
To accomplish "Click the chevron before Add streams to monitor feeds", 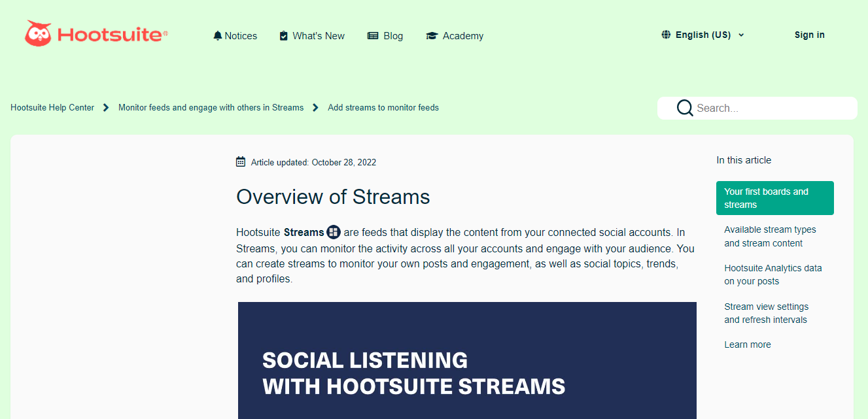I will click(315, 108).
